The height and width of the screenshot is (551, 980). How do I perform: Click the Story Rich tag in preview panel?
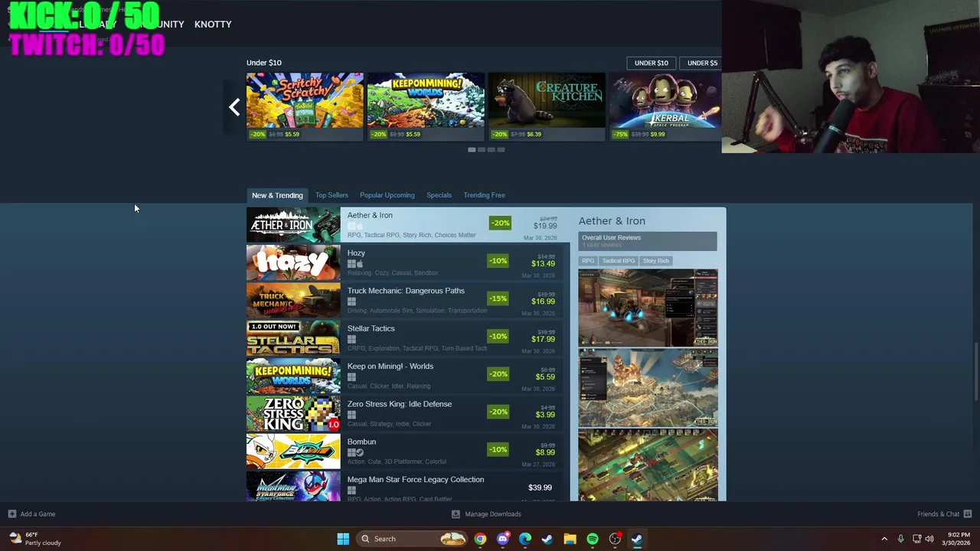pos(655,261)
